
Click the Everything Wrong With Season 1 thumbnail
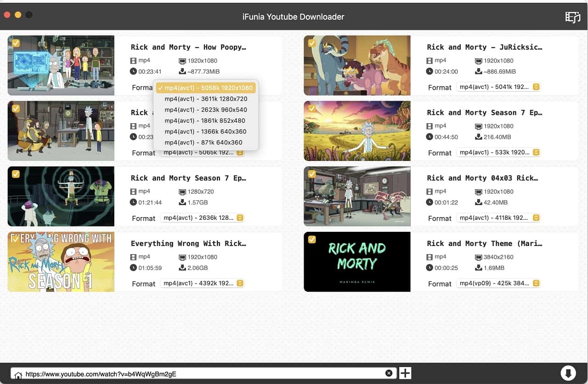coord(61,262)
